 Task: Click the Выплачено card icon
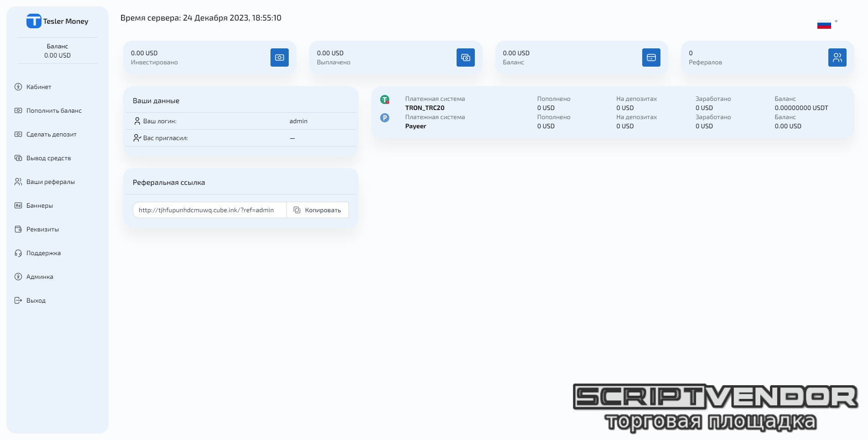466,58
